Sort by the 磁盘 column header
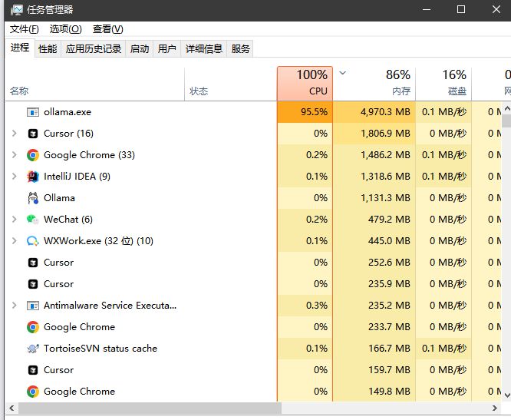The image size is (511, 420). coord(443,84)
